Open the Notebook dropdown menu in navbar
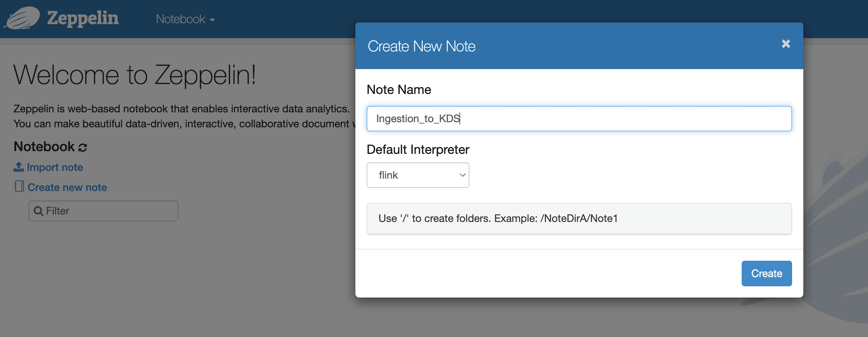 click(185, 19)
